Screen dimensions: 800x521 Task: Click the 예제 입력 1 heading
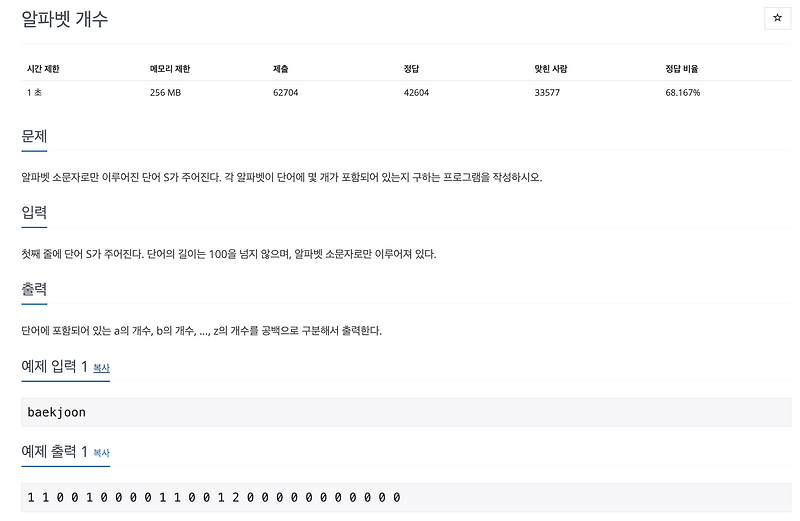point(55,366)
